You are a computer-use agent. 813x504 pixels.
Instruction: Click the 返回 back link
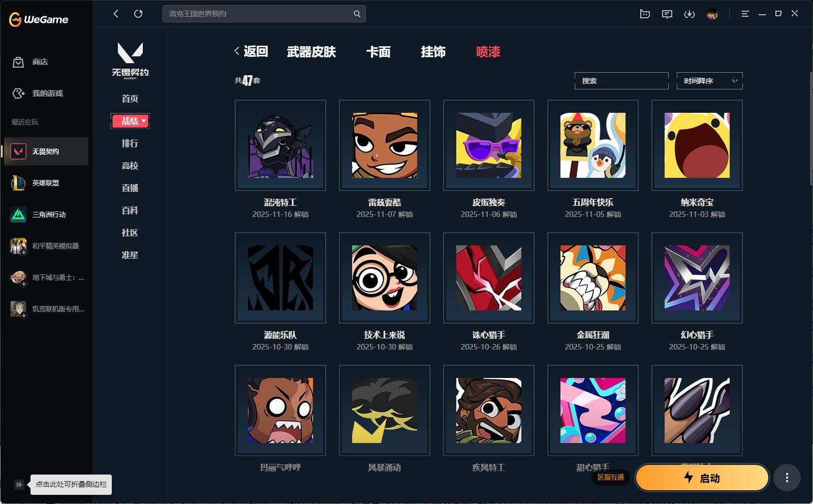pyautogui.click(x=251, y=51)
